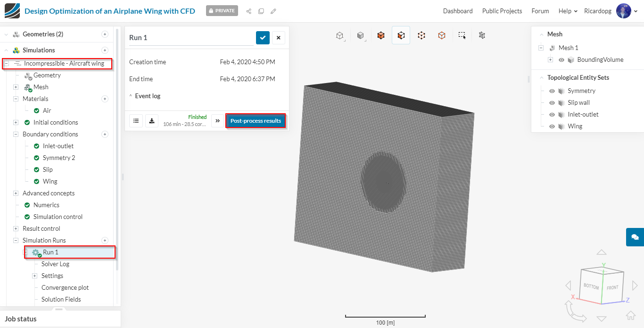Open the user account dropdown arrow
Image resolution: width=644 pixels, height=328 pixels.
point(636,11)
